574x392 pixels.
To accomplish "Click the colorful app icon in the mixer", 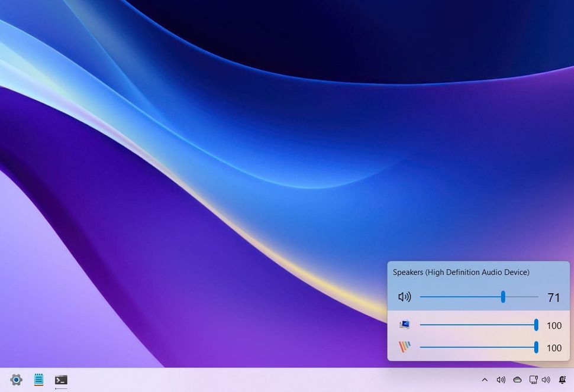I will click(x=405, y=348).
